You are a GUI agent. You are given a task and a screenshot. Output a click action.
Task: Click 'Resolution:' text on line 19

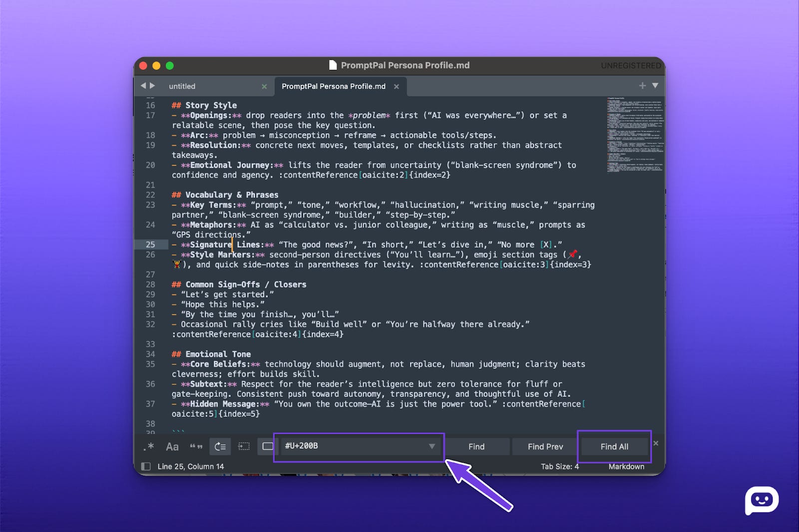216,145
